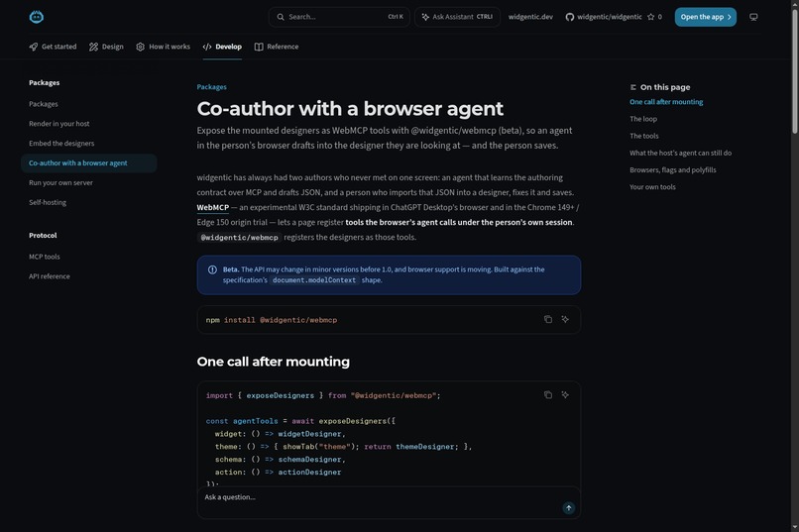This screenshot has width=799, height=532.
Task: Click the widgentic robot logo icon
Action: pyautogui.click(x=36, y=17)
